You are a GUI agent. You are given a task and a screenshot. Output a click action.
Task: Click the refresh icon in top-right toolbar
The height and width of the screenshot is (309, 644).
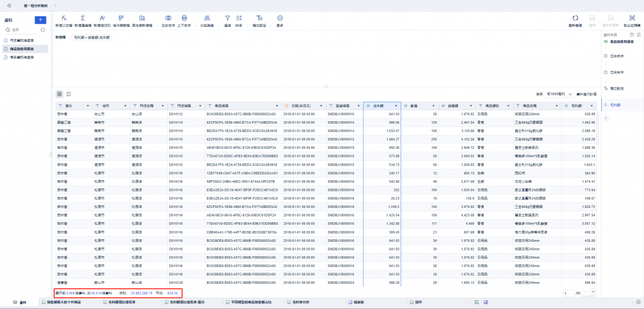tap(575, 18)
